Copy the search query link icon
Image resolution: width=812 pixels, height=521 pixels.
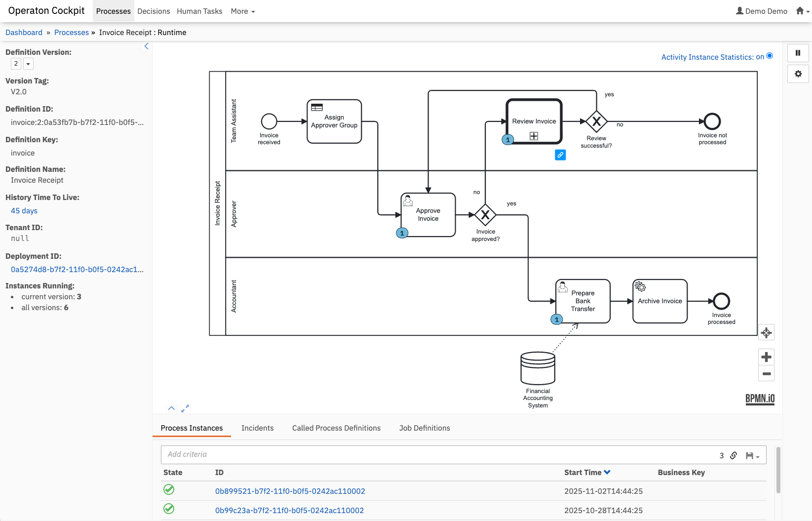click(x=734, y=455)
